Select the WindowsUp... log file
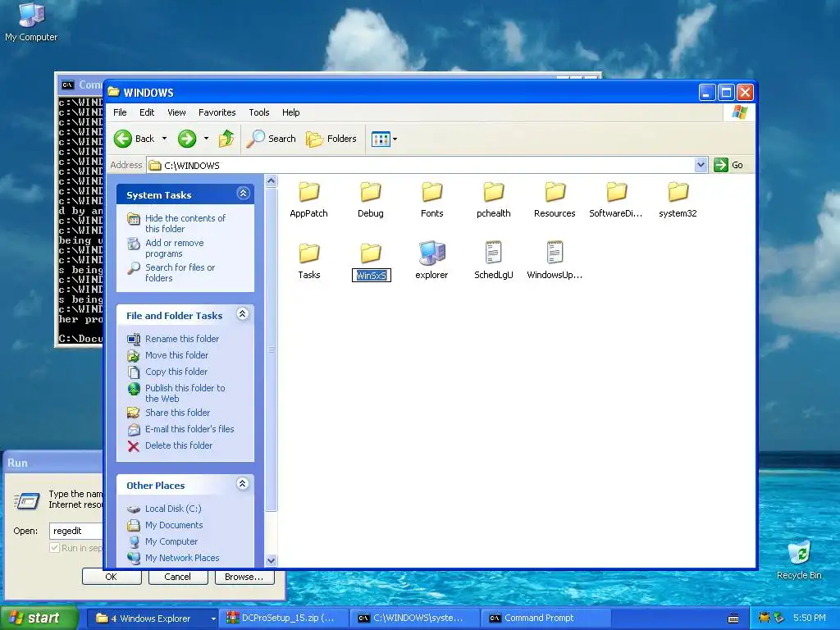The width and height of the screenshot is (840, 630). coord(555,261)
